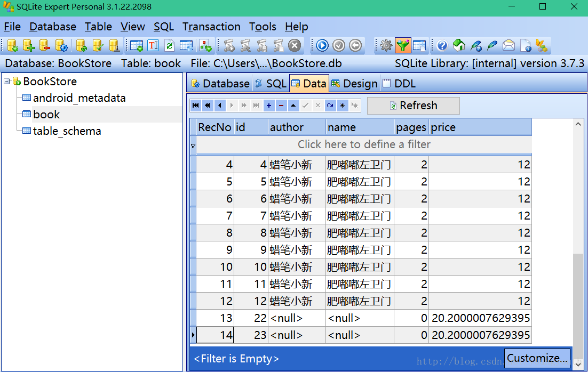Click the Add Database icon with green plus
Viewport: 588px width, 372px height.
pyautogui.click(x=28, y=46)
